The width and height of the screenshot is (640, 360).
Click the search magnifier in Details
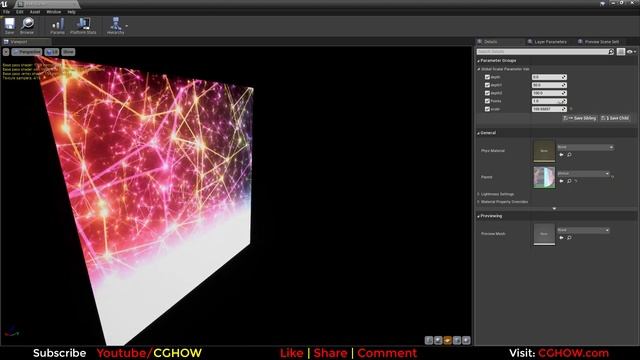pyautogui.click(x=611, y=52)
